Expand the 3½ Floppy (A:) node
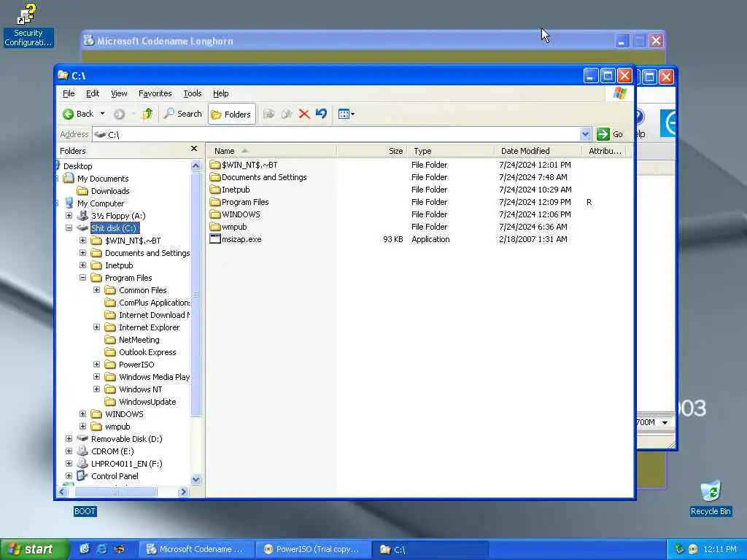This screenshot has height=560, width=747. [x=69, y=216]
